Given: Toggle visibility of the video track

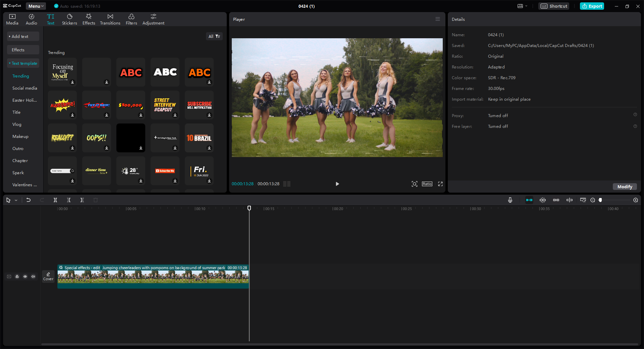Looking at the screenshot, I should click(x=25, y=277).
